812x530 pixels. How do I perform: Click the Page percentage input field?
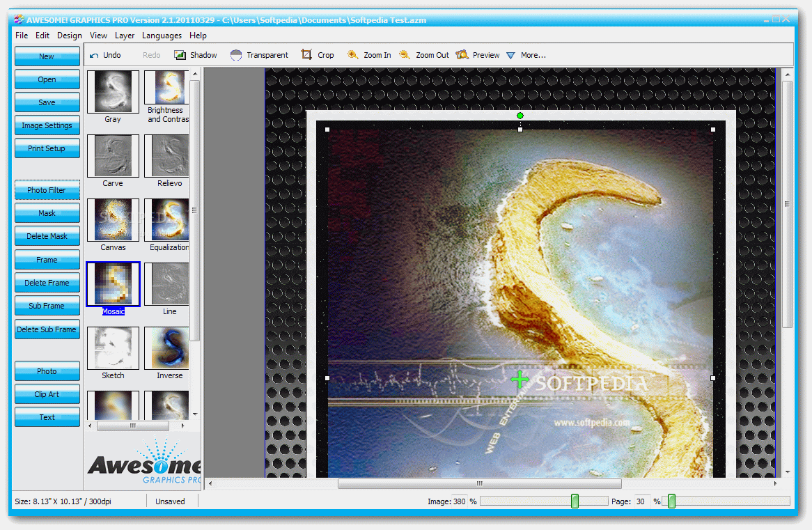click(x=642, y=501)
